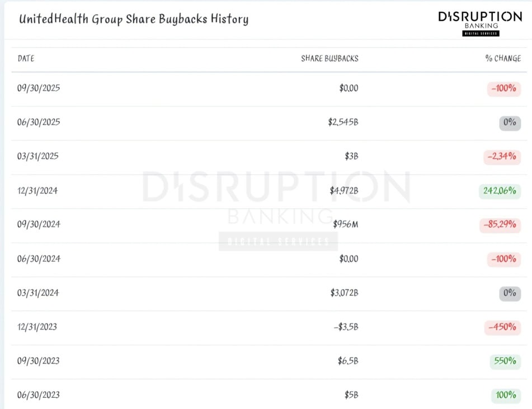Click the -100% badge for 09/30/2025
The image size is (532, 409).
pyautogui.click(x=503, y=88)
